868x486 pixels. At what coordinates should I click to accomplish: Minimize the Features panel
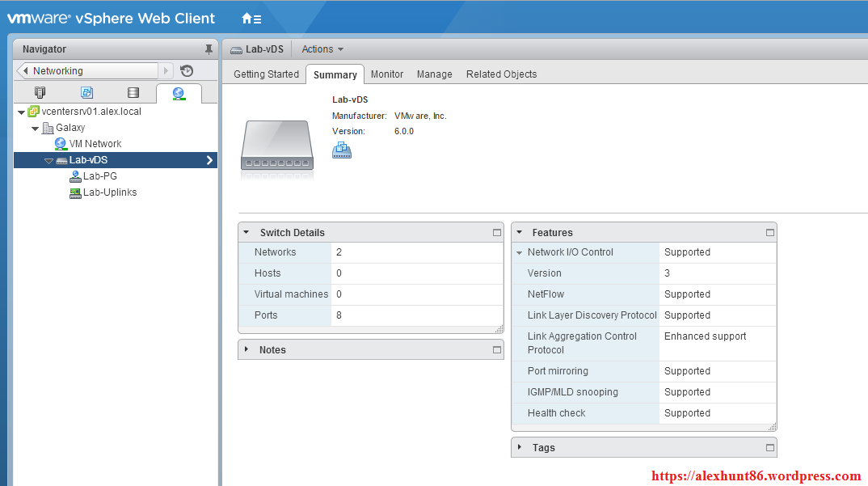[x=769, y=233]
